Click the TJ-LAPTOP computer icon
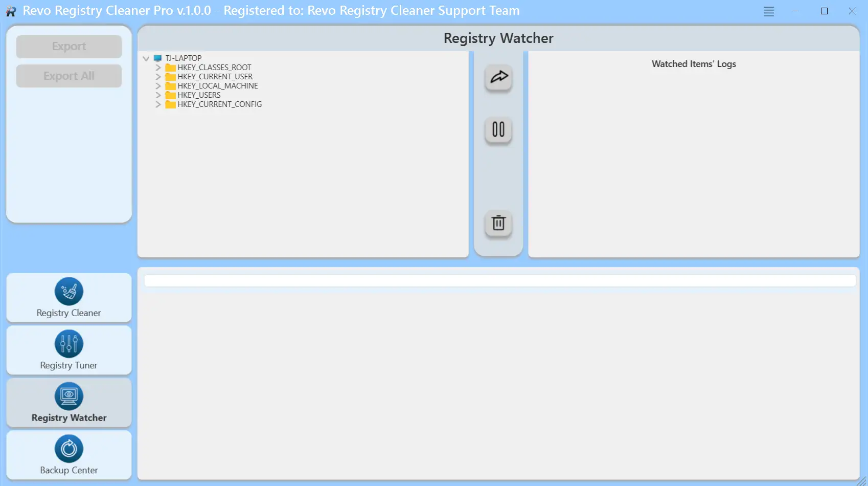 coord(158,58)
